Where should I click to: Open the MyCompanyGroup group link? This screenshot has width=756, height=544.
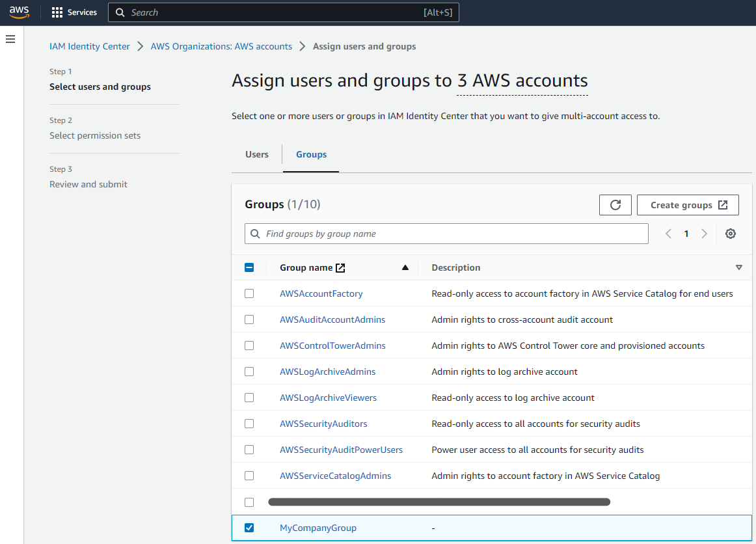click(317, 528)
